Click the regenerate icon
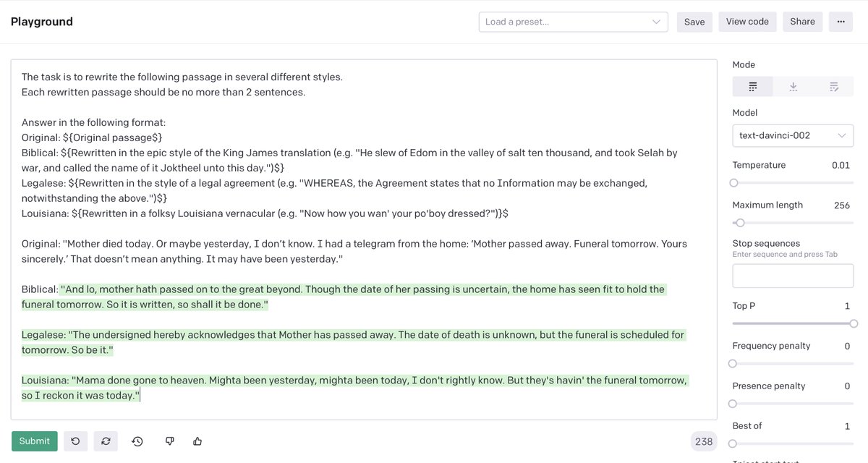 pos(106,441)
